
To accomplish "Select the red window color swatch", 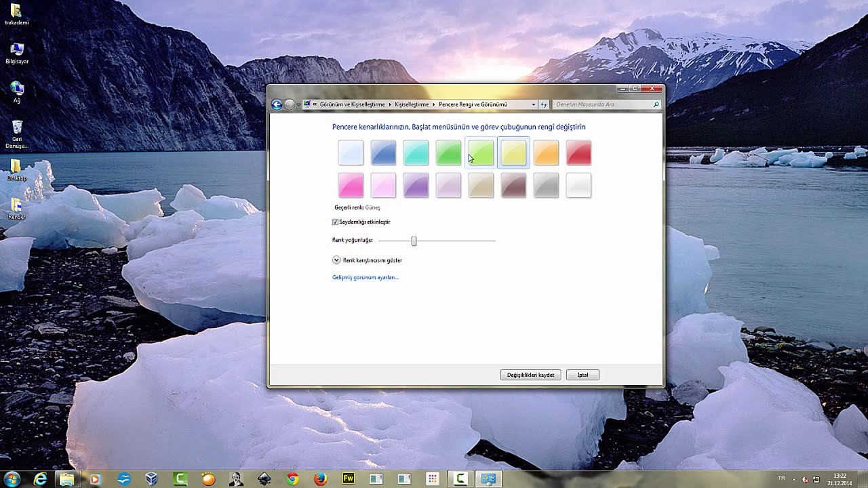I will click(x=578, y=152).
